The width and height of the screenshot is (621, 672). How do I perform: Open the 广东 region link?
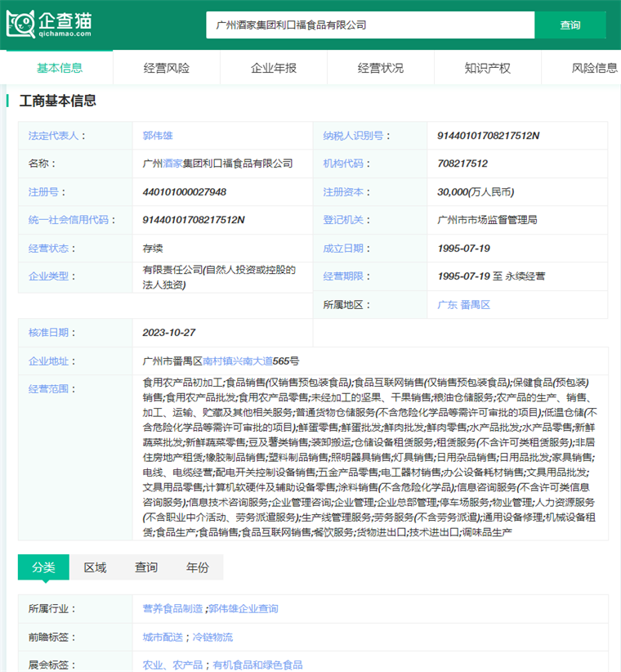tap(447, 305)
